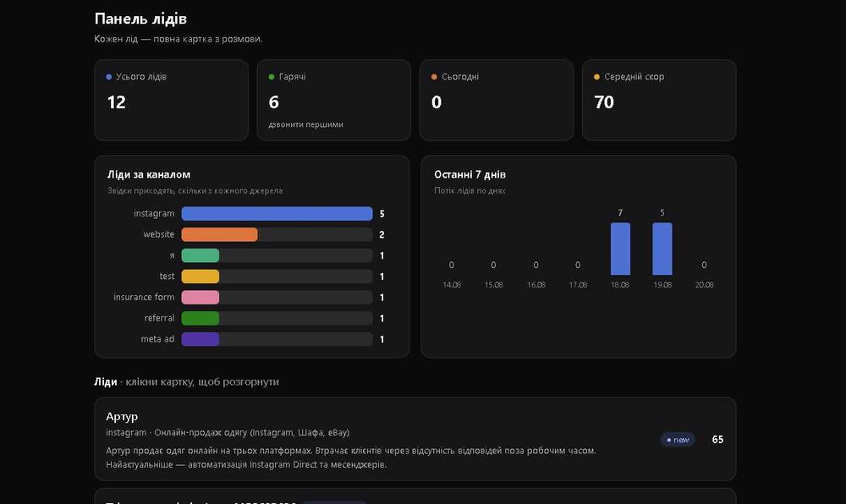This screenshot has width=846, height=504.
Task: Click the yellow test channel bar
Action: [x=201, y=277]
